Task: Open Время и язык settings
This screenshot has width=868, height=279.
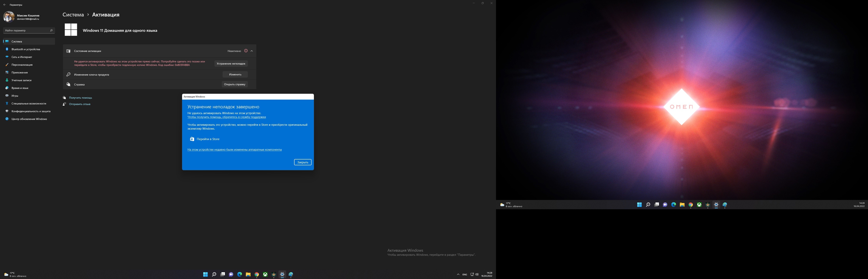Action: tap(29, 88)
